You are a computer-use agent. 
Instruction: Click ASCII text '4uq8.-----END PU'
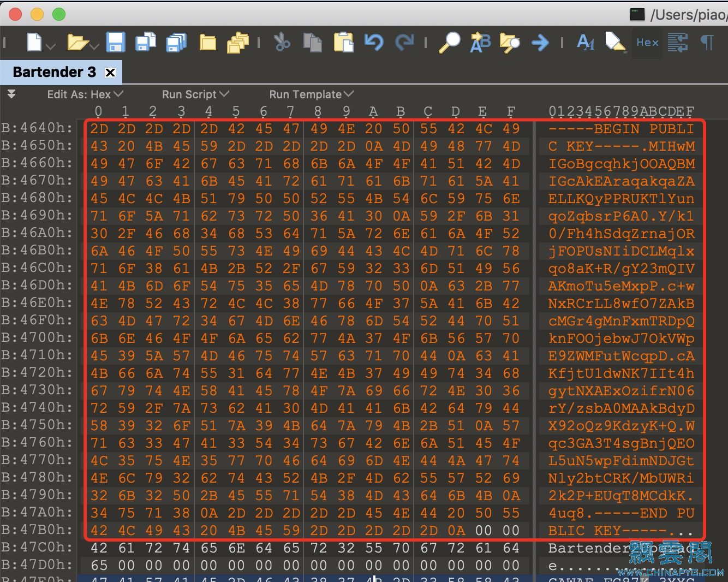pos(621,513)
